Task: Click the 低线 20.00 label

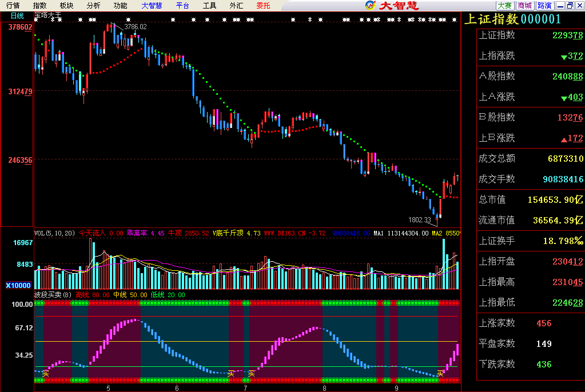Action: pos(168,295)
